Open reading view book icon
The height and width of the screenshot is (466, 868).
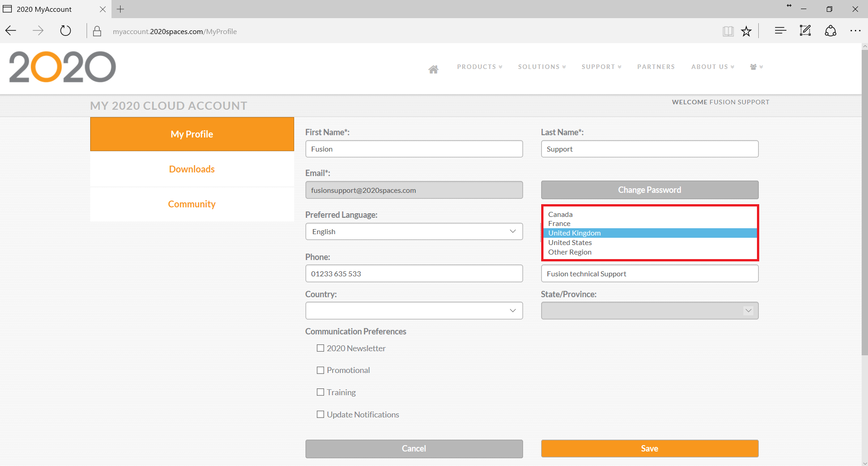728,31
